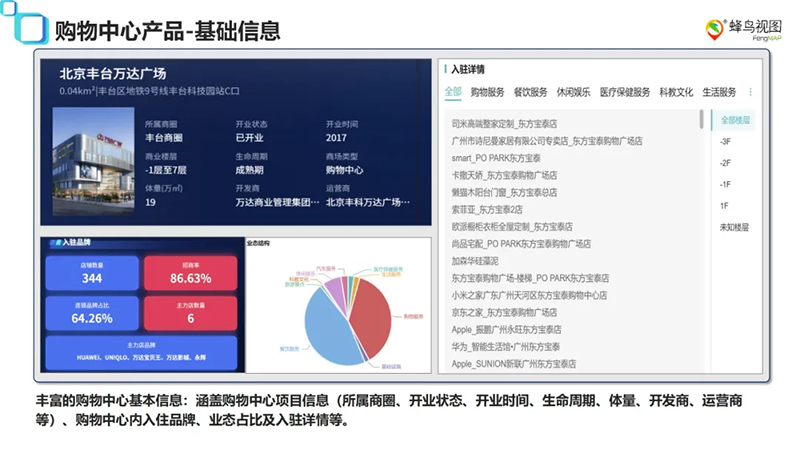Click the 北京丰科万达广场 operator value
The image size is (800, 450).
point(368,203)
